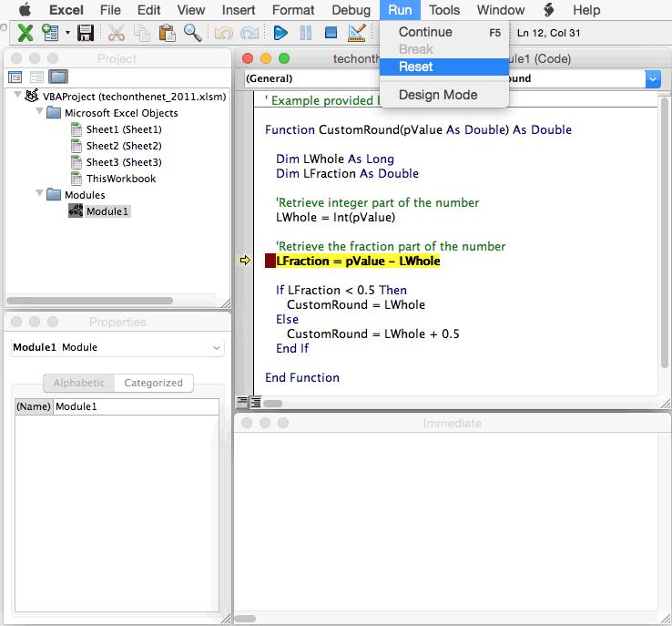Click the Find magnifying glass icon
Image resolution: width=672 pixels, height=626 pixels.
192,33
